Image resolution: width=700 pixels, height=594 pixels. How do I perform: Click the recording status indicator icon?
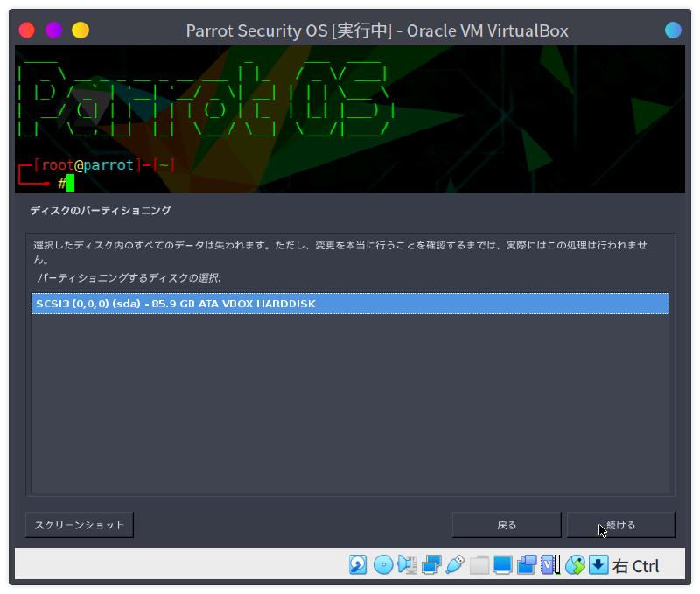pyautogui.click(x=528, y=565)
